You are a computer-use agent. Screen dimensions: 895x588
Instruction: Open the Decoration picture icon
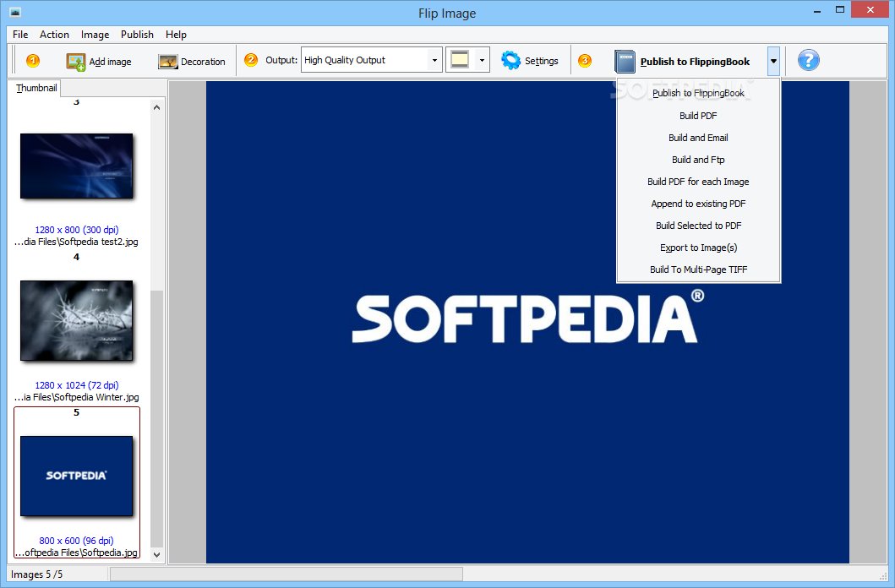(168, 62)
